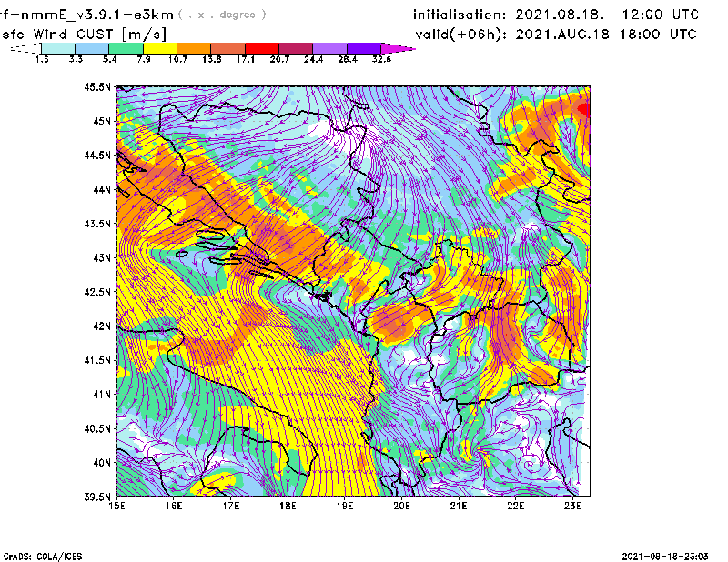The height and width of the screenshot is (562, 728).
Task: Click the 'sfc Wind GUST [m/s]' label
Action: (x=83, y=34)
